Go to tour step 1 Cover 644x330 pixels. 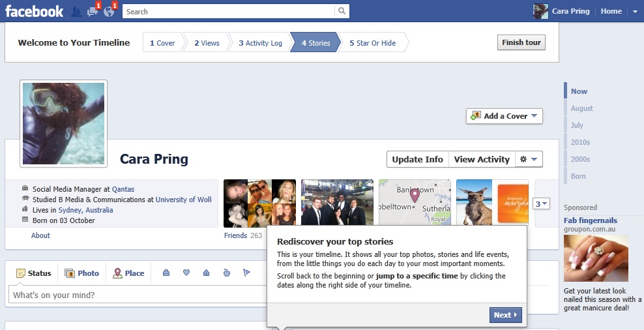[x=163, y=43]
